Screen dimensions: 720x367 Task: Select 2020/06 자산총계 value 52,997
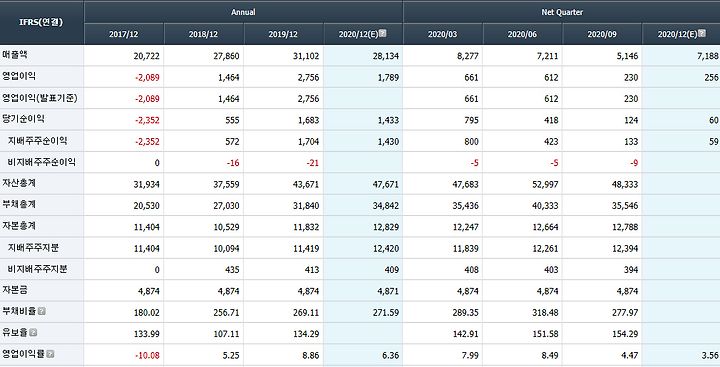click(545, 185)
